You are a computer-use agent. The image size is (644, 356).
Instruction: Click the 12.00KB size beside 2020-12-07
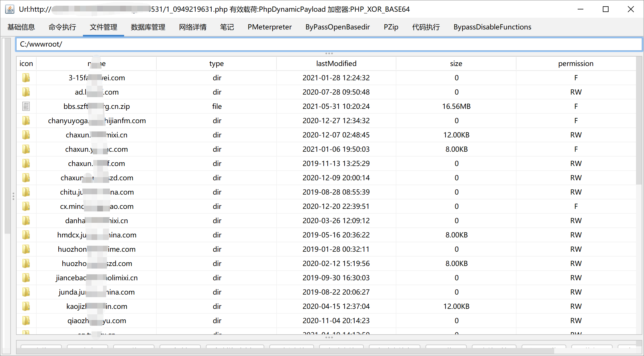(456, 135)
